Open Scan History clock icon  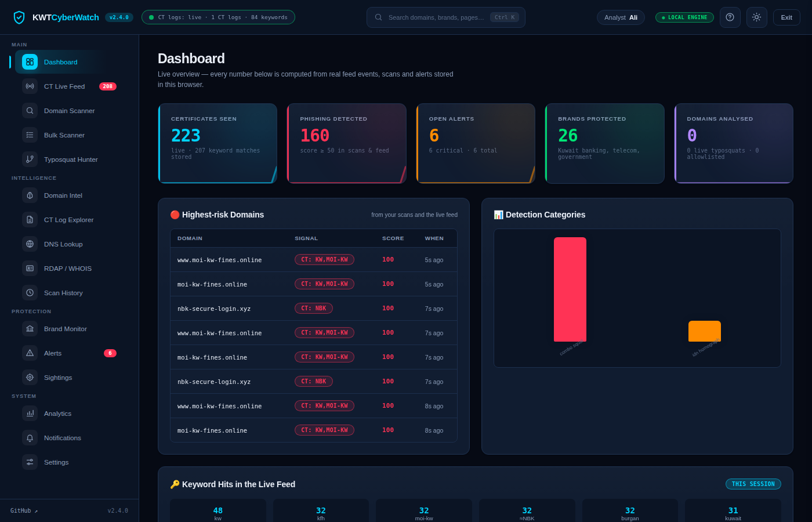point(30,293)
